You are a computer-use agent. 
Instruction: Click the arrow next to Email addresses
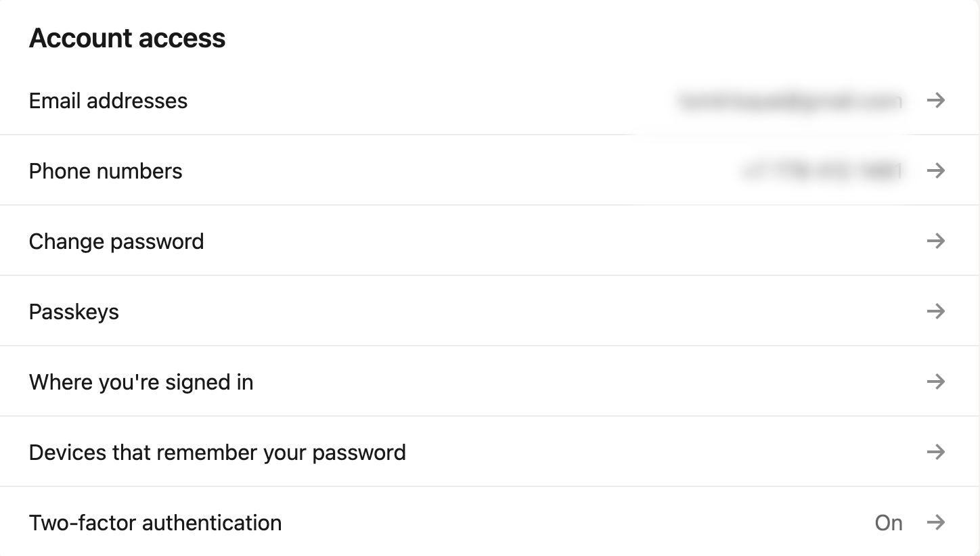tap(935, 101)
